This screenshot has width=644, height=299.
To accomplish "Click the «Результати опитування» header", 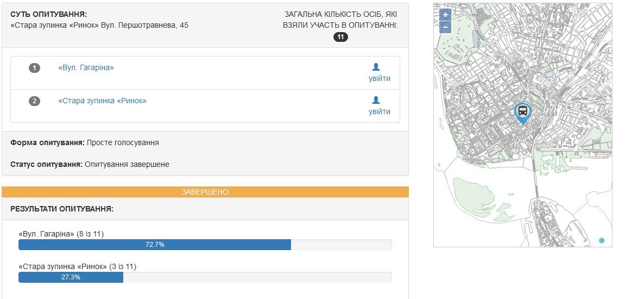I will tap(61, 209).
